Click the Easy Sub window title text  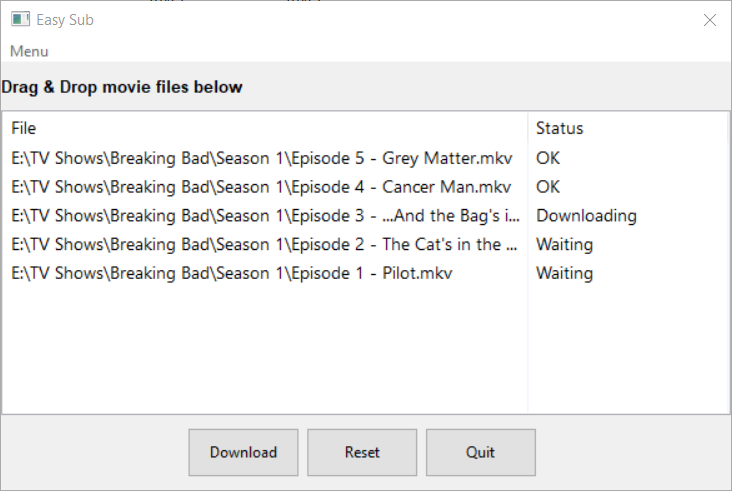click(x=65, y=19)
